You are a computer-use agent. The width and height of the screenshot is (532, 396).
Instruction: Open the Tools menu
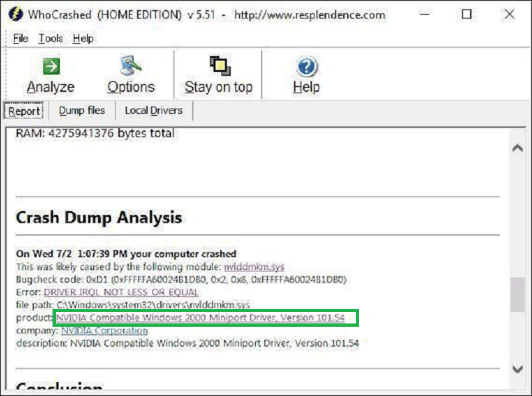51,39
